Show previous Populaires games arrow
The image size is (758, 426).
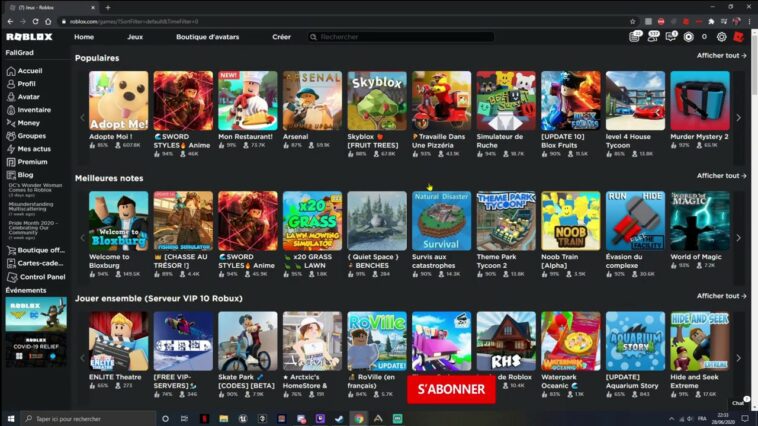[82, 118]
